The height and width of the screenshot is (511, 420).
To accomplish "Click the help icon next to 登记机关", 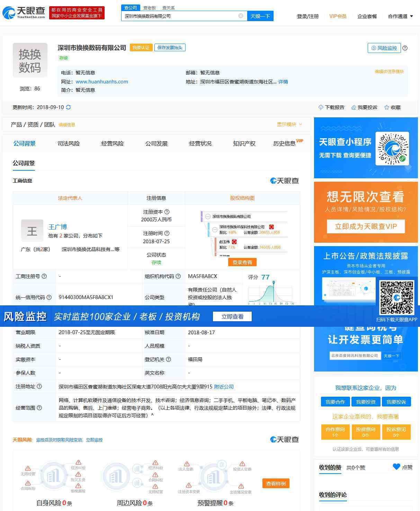I will coord(169,359).
